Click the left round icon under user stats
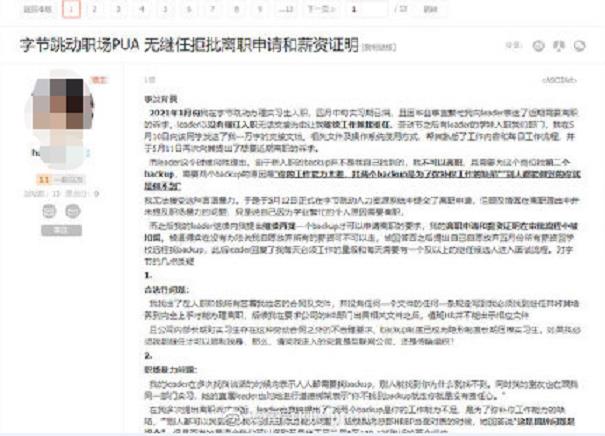Screen dimensions: 605x436 pyautogui.click(x=47, y=210)
